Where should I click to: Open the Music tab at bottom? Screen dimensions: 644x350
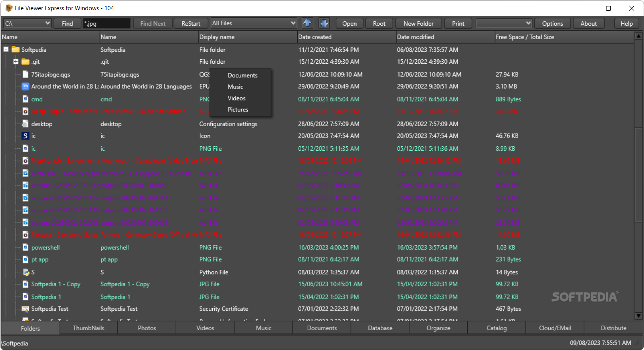click(263, 328)
